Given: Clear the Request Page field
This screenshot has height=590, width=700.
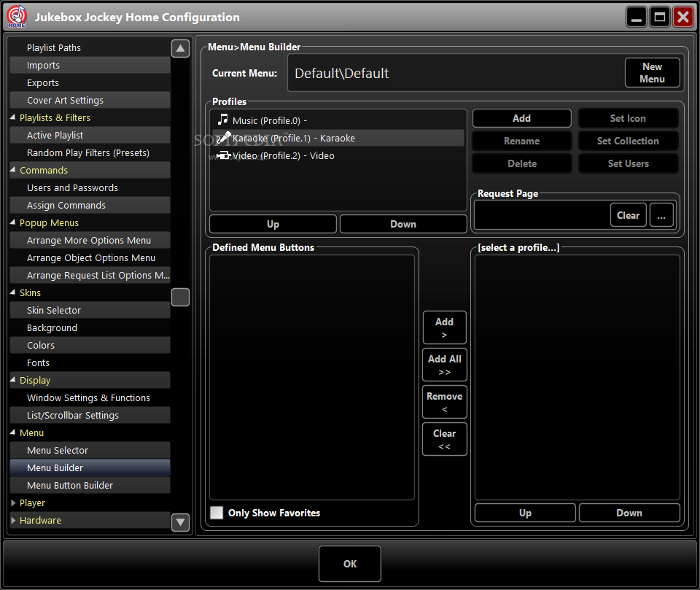Looking at the screenshot, I should click(628, 215).
